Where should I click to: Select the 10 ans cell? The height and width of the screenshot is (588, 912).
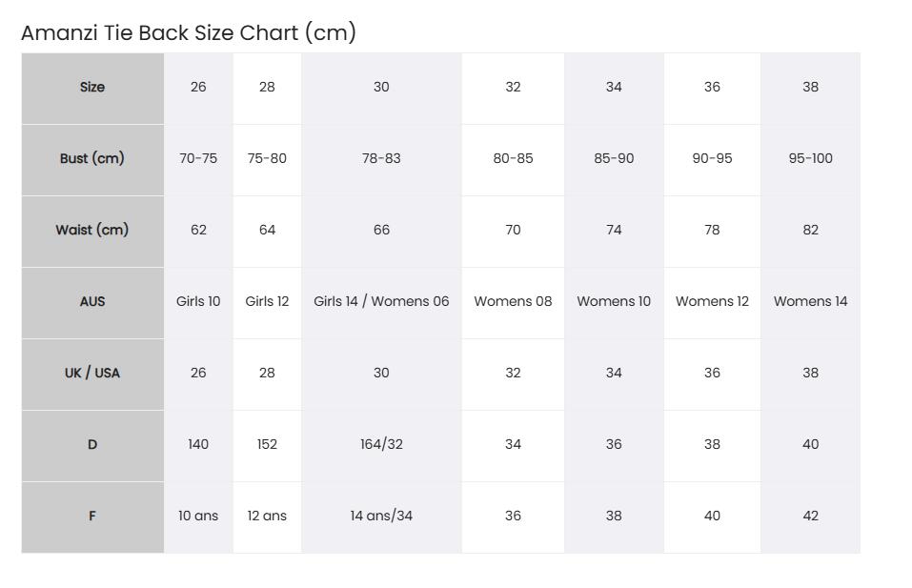pyautogui.click(x=198, y=517)
